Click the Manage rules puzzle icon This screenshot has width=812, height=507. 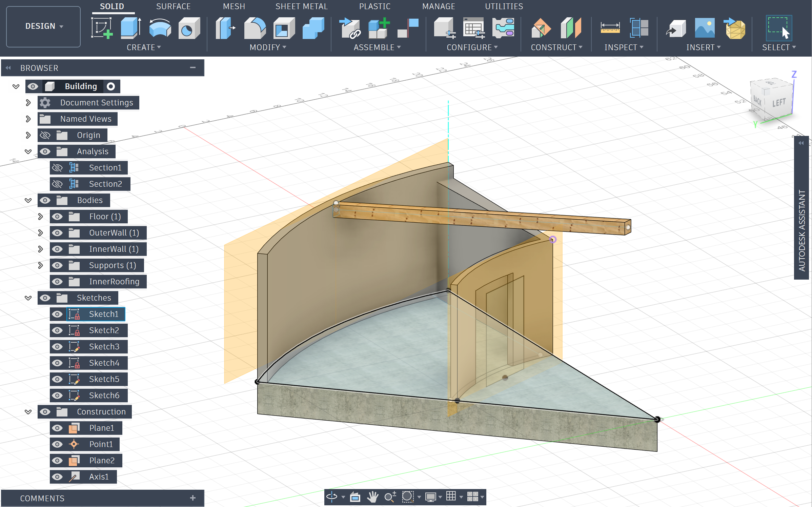click(x=503, y=28)
